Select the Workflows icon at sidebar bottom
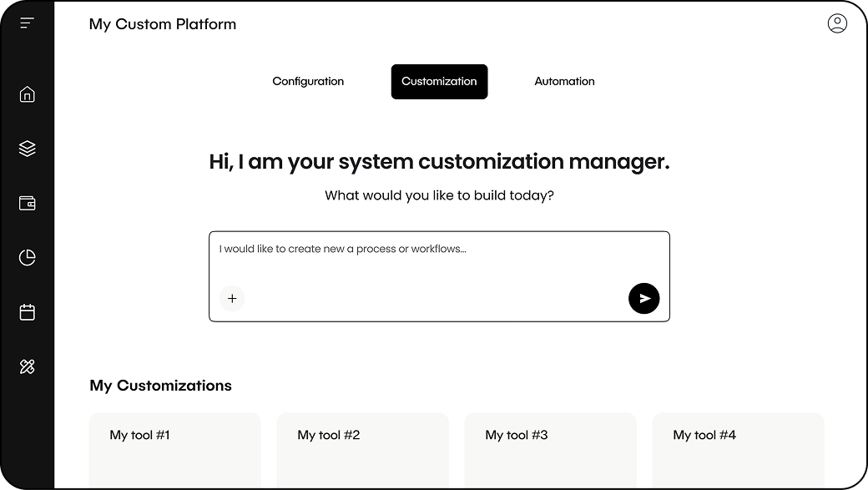The image size is (868, 490). (x=27, y=366)
